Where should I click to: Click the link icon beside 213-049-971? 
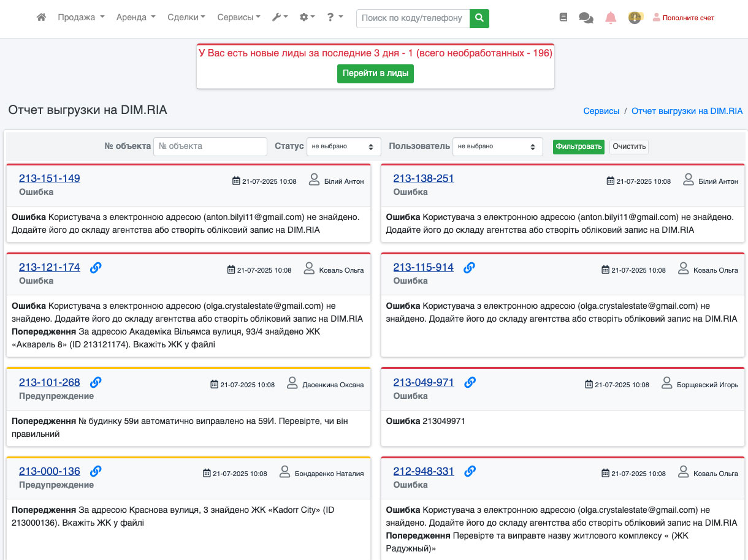pos(470,382)
